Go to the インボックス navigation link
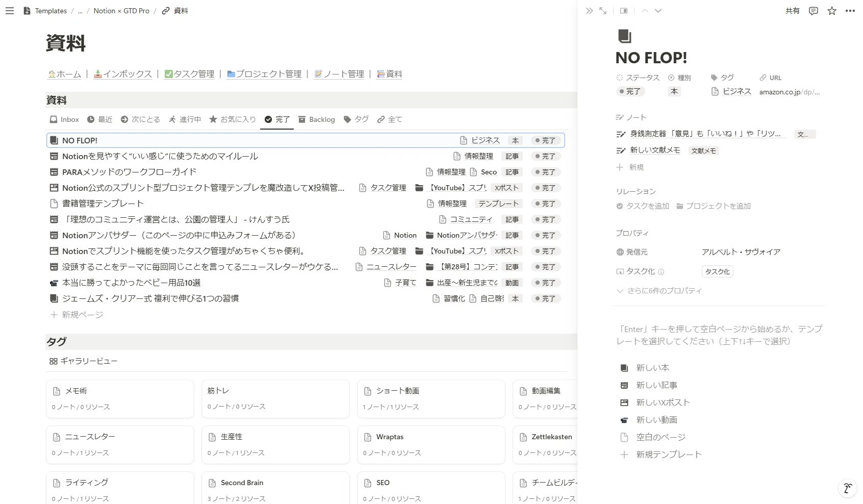Viewport: 863px width, 504px height. point(123,74)
